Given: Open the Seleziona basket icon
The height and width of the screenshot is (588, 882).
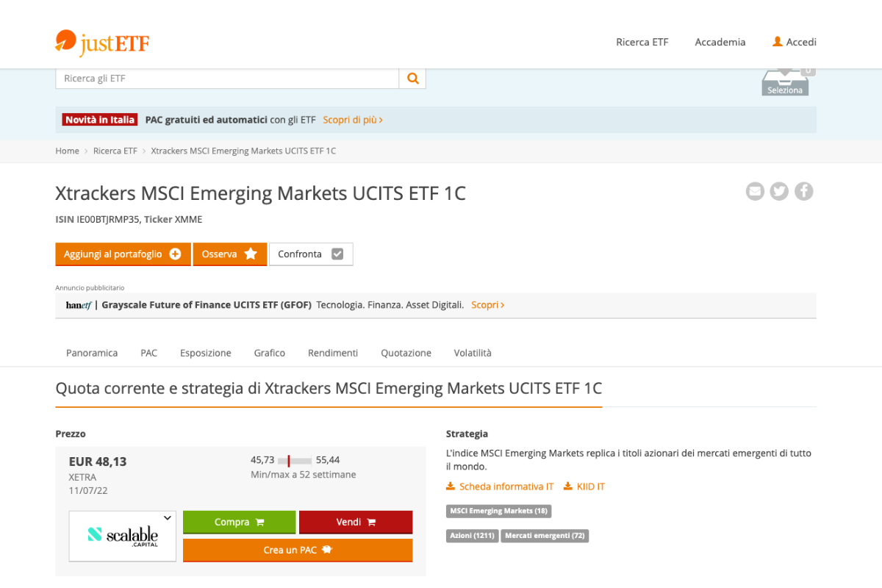Looking at the screenshot, I should click(785, 82).
